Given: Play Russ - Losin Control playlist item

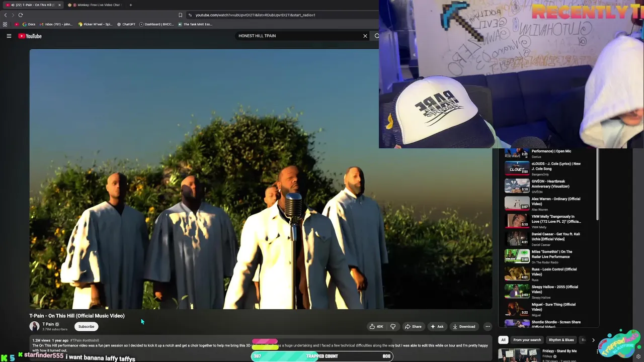Looking at the screenshot, I should (x=543, y=274).
